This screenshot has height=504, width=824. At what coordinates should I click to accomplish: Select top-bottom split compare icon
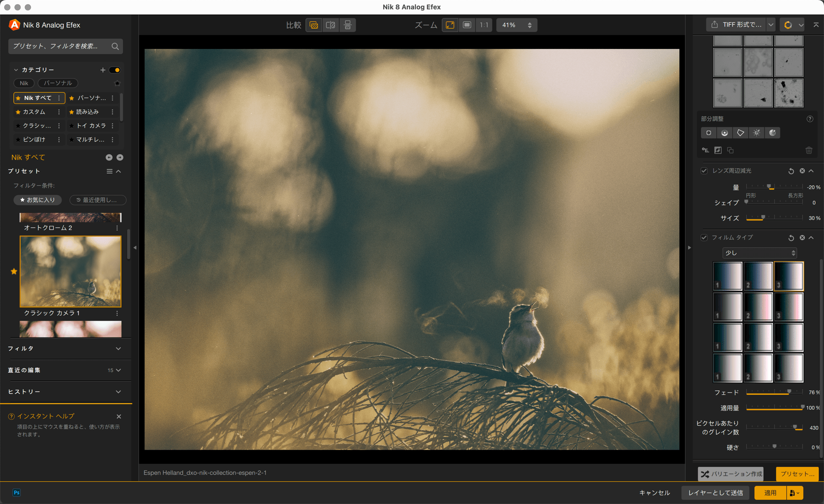348,25
